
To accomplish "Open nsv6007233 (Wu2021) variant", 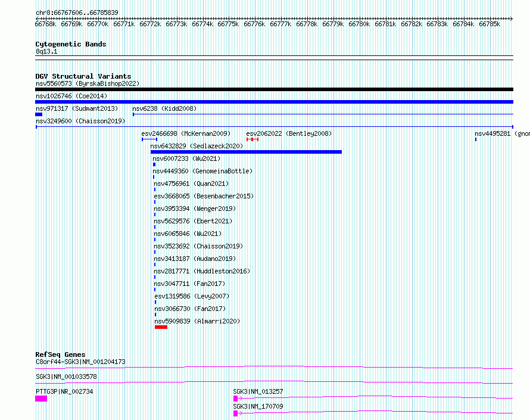I will [x=186, y=158].
